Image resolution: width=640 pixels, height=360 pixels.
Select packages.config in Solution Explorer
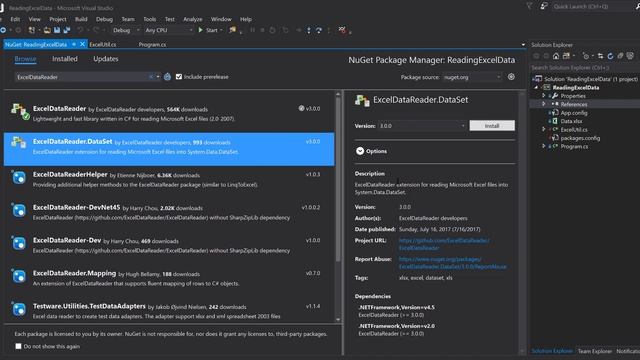[x=580, y=138]
